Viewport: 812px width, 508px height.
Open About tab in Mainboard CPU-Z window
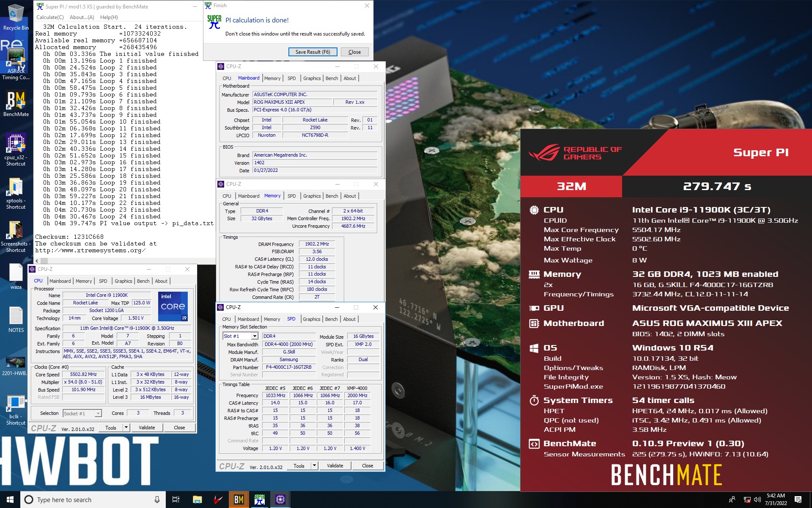point(350,78)
